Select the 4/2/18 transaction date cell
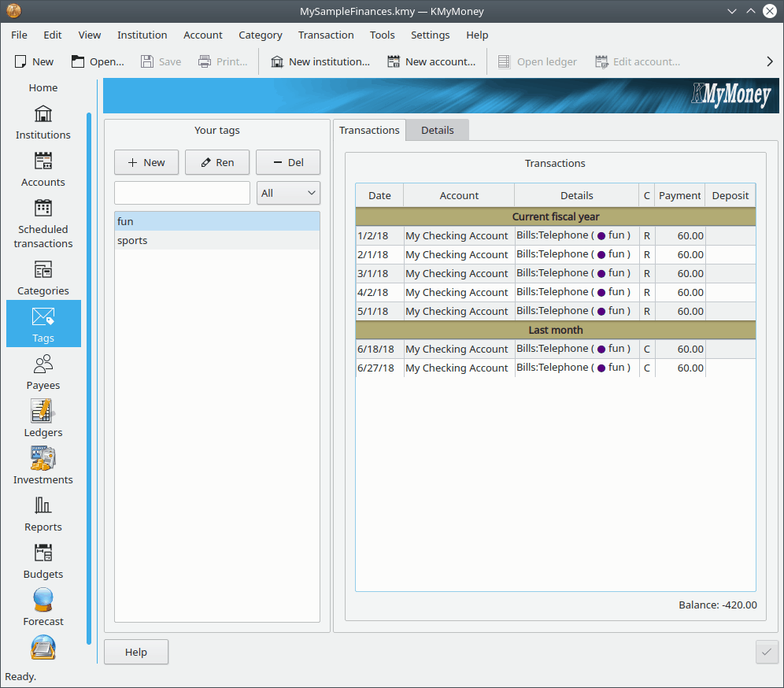This screenshot has width=784, height=688. pyautogui.click(x=379, y=293)
